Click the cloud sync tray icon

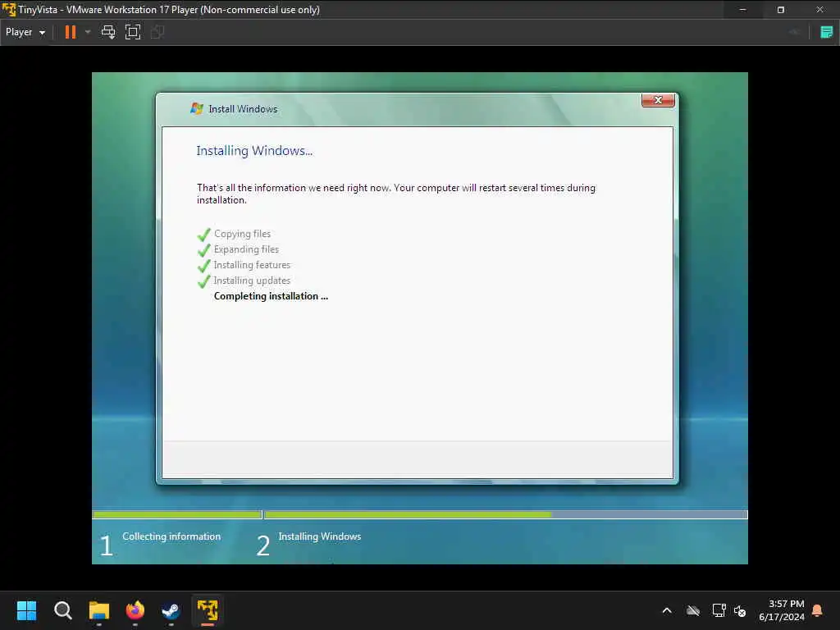(693, 610)
